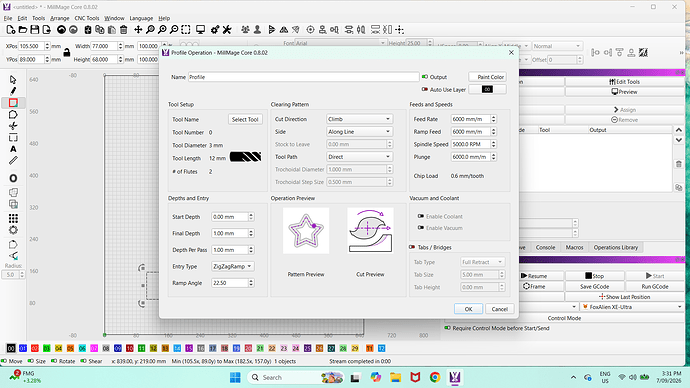Select the measure ruler tool

(13, 161)
